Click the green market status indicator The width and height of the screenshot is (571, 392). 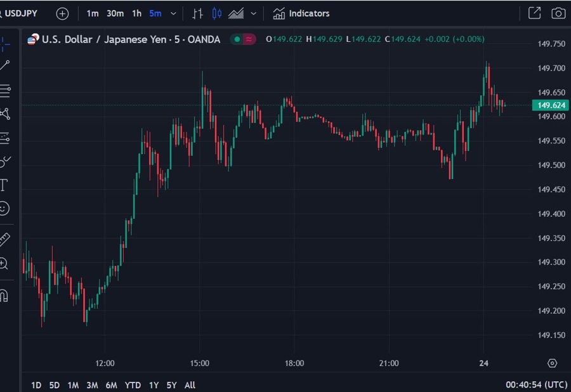(237, 39)
